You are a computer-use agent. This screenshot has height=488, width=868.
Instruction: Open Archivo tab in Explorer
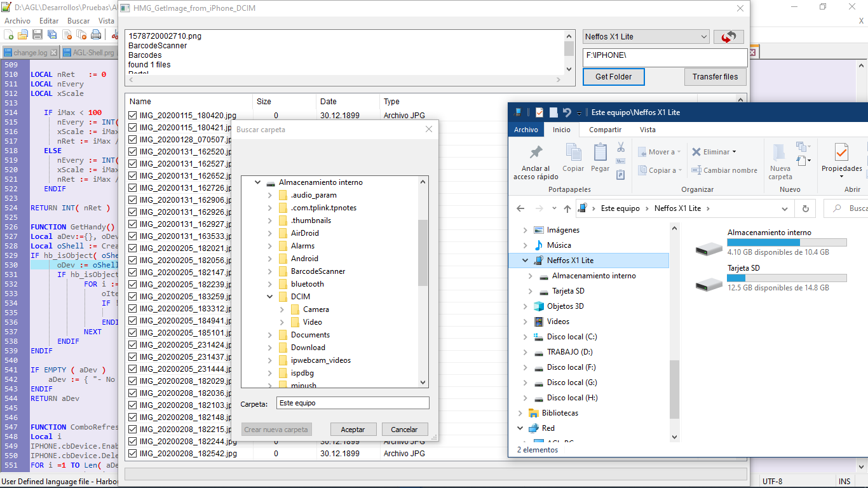point(526,130)
